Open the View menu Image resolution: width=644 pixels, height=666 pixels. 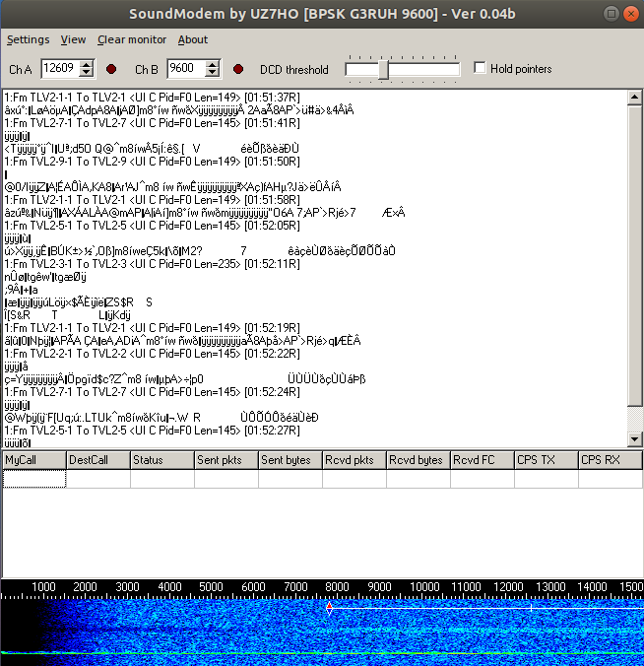pyautogui.click(x=73, y=39)
